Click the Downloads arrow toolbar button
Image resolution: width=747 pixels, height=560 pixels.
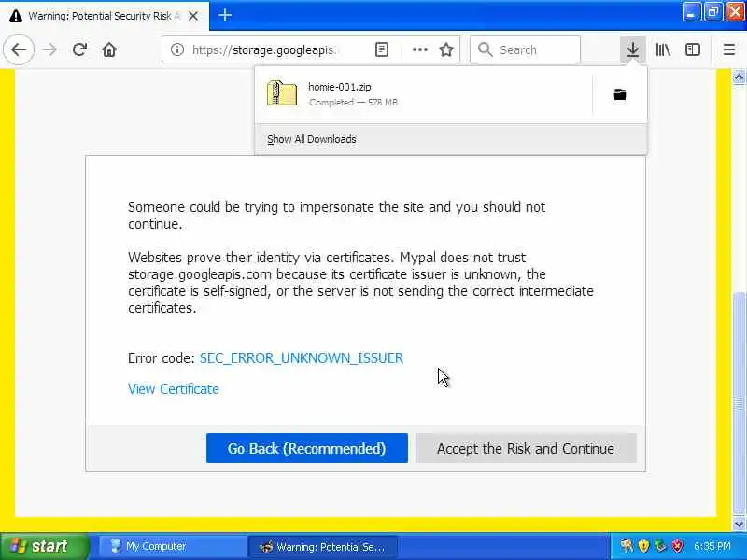[633, 49]
